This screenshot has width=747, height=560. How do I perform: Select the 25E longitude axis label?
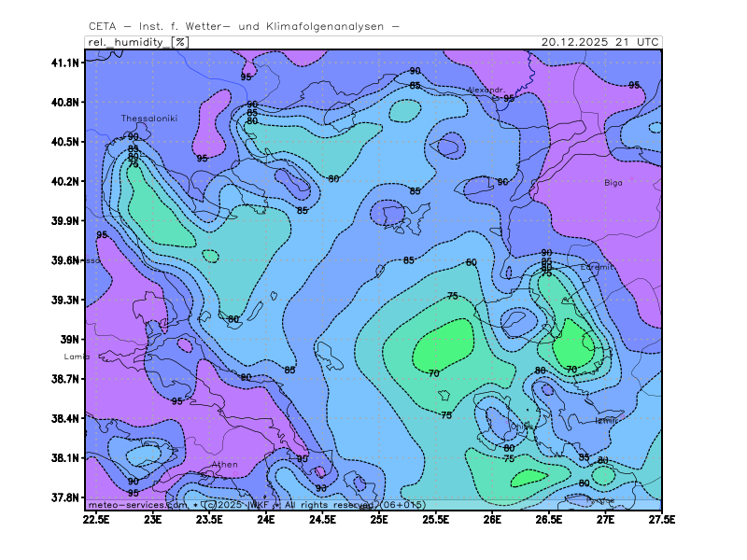point(379,518)
